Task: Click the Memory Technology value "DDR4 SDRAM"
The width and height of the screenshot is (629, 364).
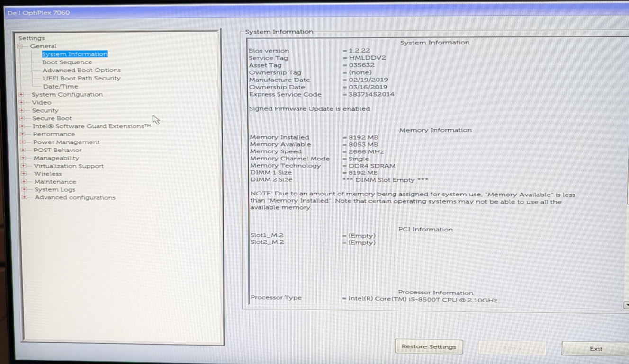Action: tap(372, 166)
